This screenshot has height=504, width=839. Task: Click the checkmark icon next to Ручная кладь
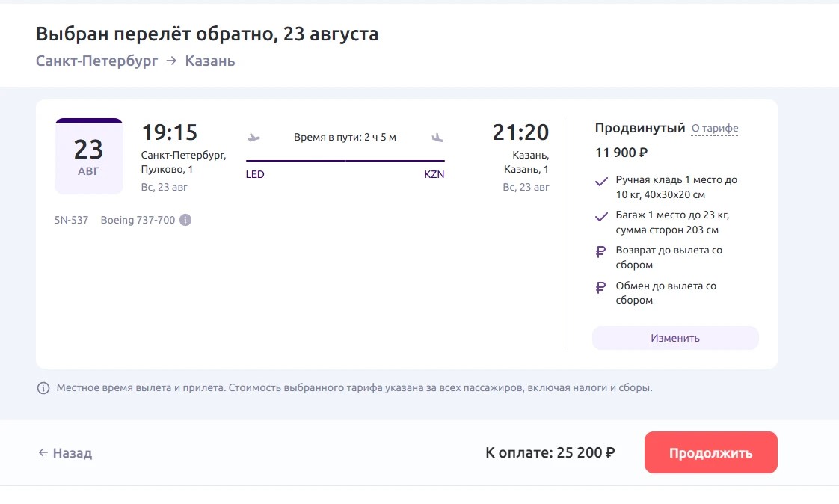click(601, 182)
